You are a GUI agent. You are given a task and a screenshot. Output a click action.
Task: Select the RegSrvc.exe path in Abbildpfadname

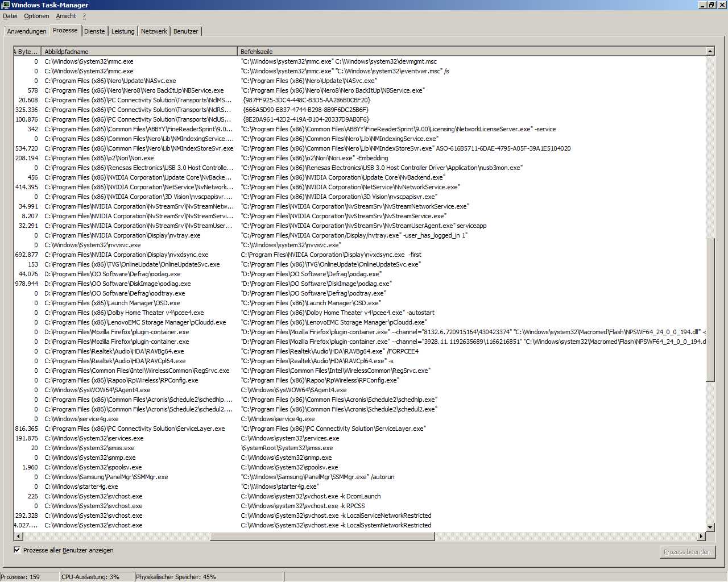pos(137,371)
